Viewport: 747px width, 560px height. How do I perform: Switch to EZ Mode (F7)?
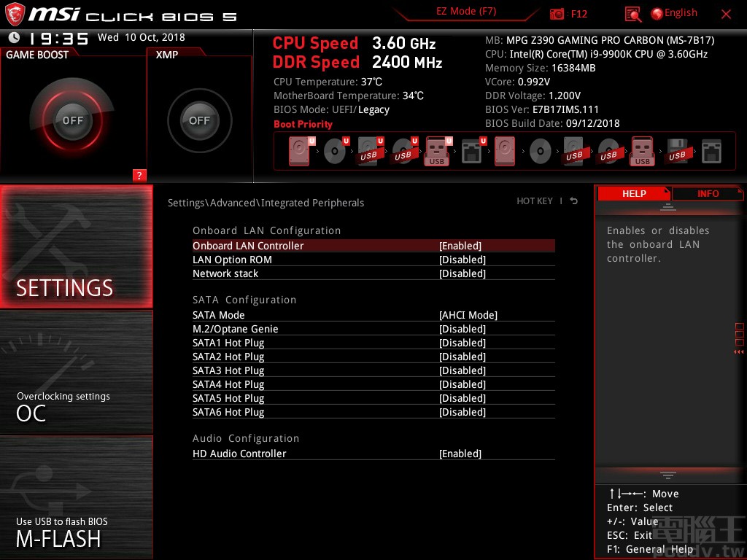(466, 12)
